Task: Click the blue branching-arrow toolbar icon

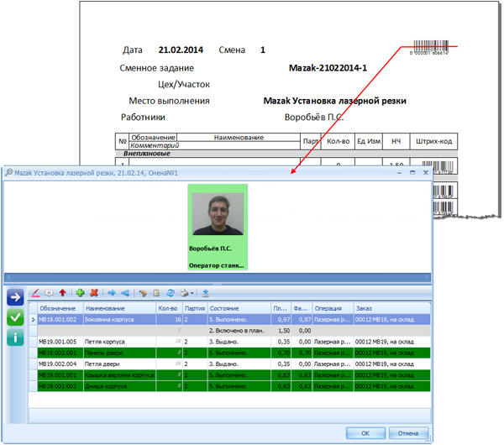Action: pos(125,293)
